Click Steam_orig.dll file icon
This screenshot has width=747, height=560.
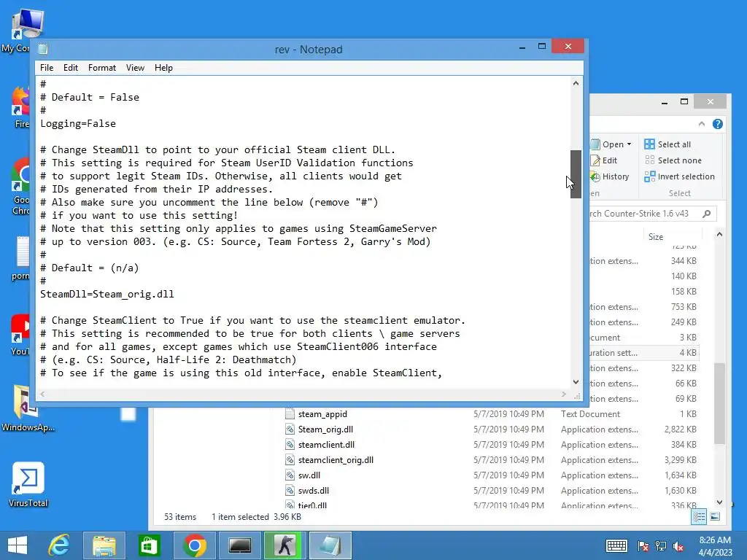[290, 429]
